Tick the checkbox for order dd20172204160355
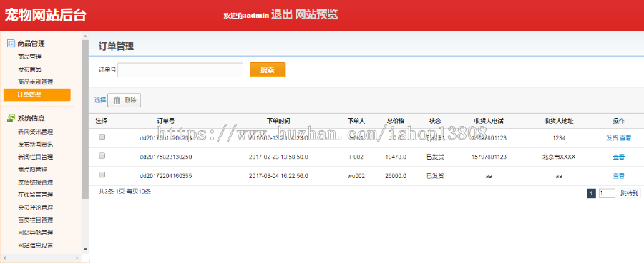The image size is (644, 264). (102, 175)
